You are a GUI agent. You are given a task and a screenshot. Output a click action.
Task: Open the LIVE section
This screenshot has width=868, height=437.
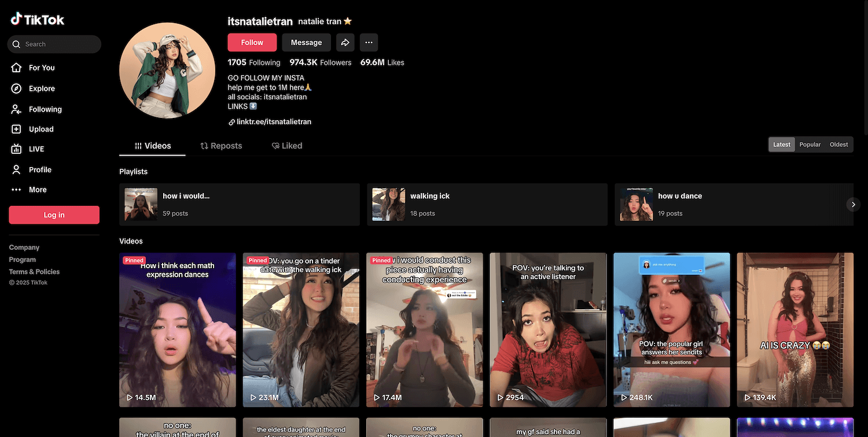[x=36, y=149]
